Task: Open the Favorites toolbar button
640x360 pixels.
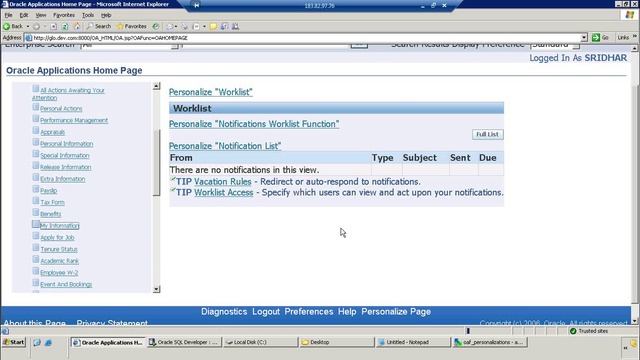Action: 131,26
